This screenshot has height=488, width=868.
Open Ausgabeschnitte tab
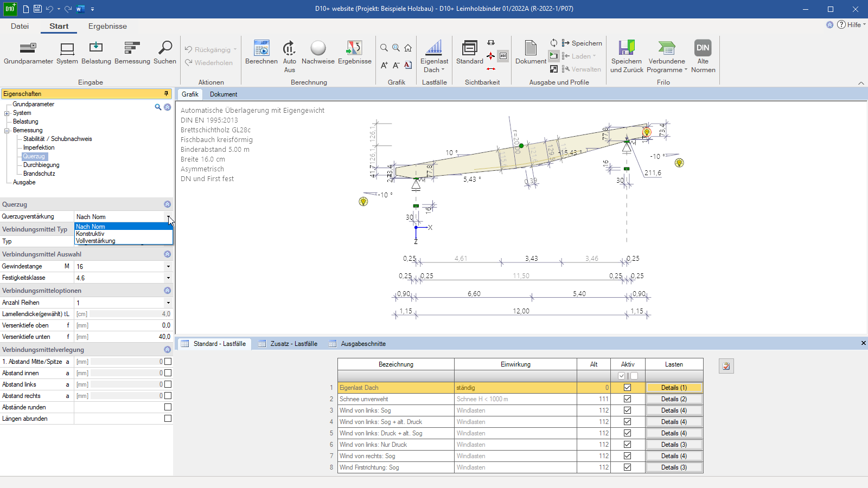coord(358,344)
